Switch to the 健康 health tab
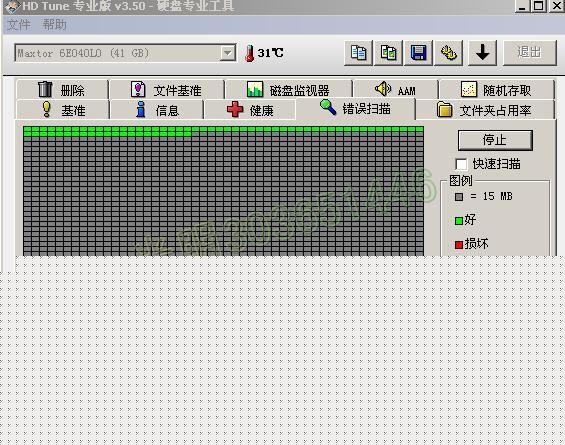The height and width of the screenshot is (445, 565). point(250,110)
